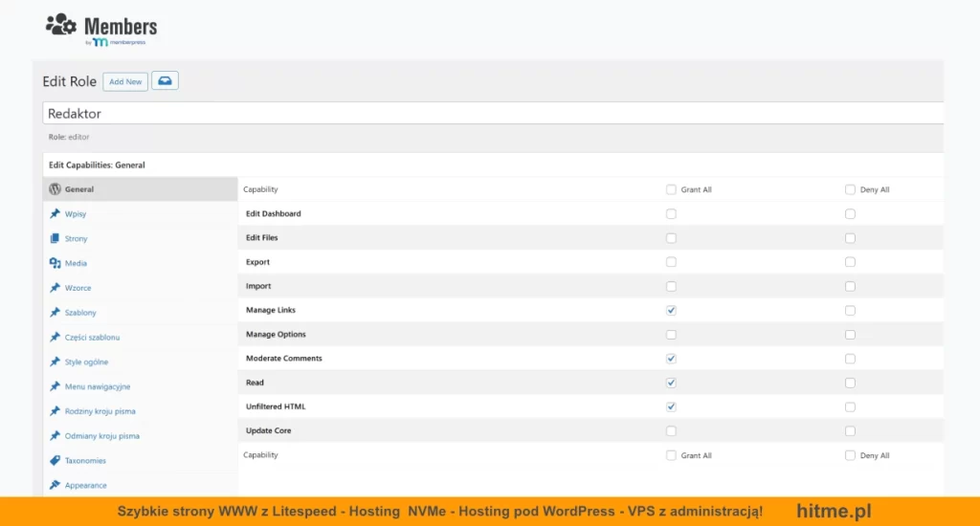This screenshot has height=526, width=980.
Task: Enable the Grant checkbox for Edit Dashboard
Action: (x=671, y=214)
